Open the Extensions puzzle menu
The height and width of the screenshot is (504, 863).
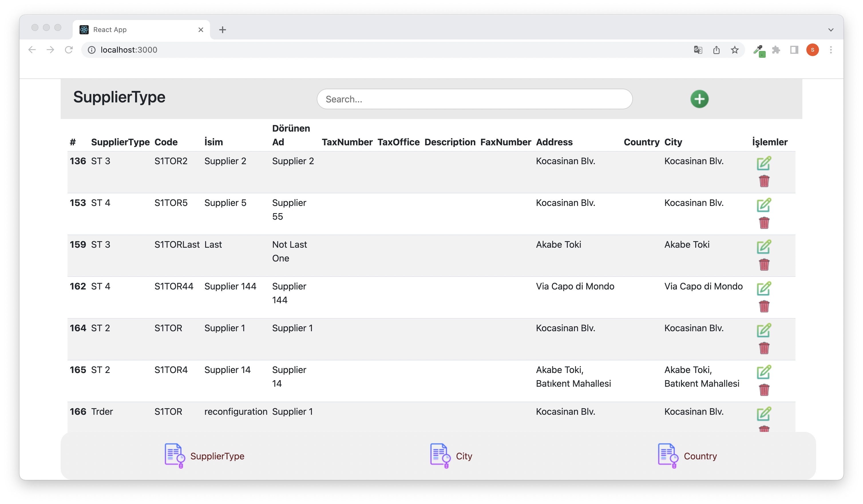pyautogui.click(x=776, y=50)
